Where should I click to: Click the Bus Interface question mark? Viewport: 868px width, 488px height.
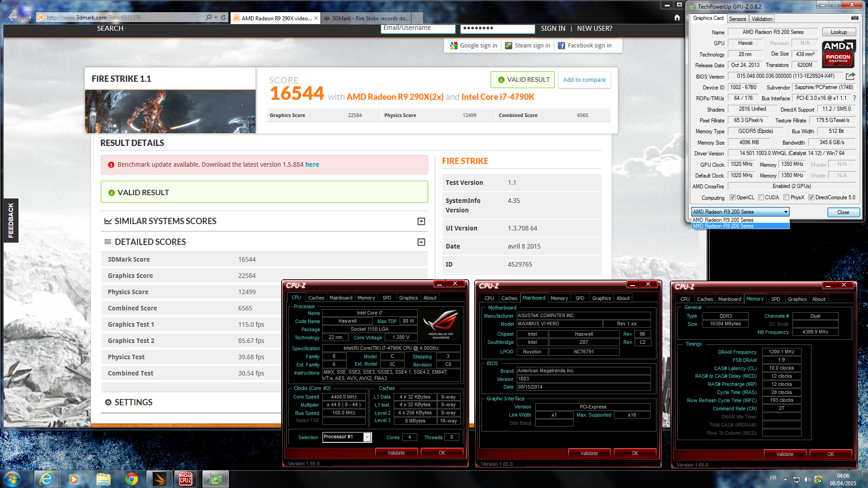854,98
